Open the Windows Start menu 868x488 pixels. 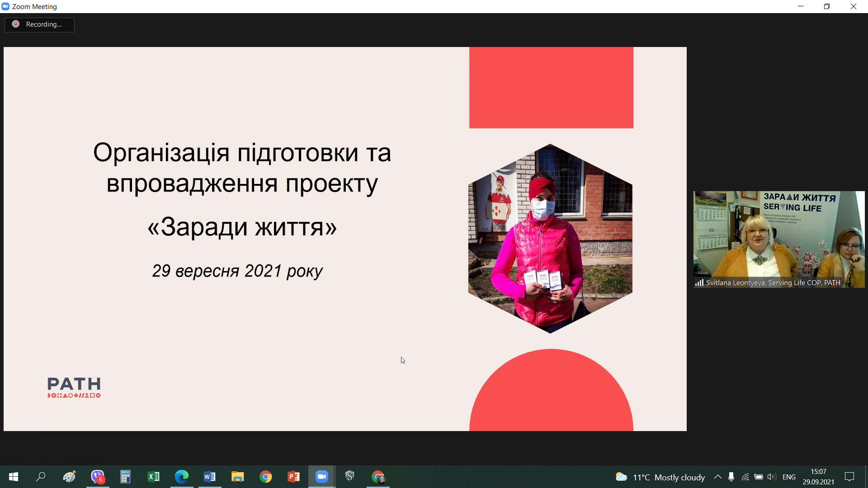(x=14, y=477)
